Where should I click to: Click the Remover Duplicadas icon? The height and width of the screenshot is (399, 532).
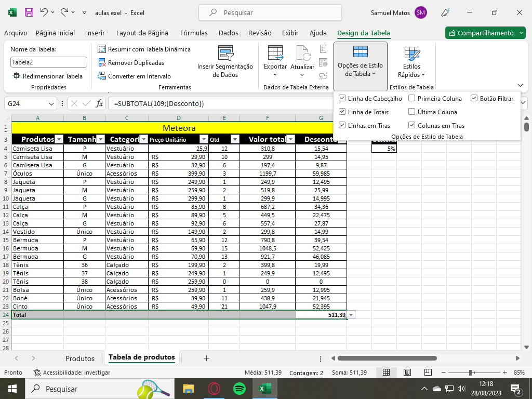point(102,62)
